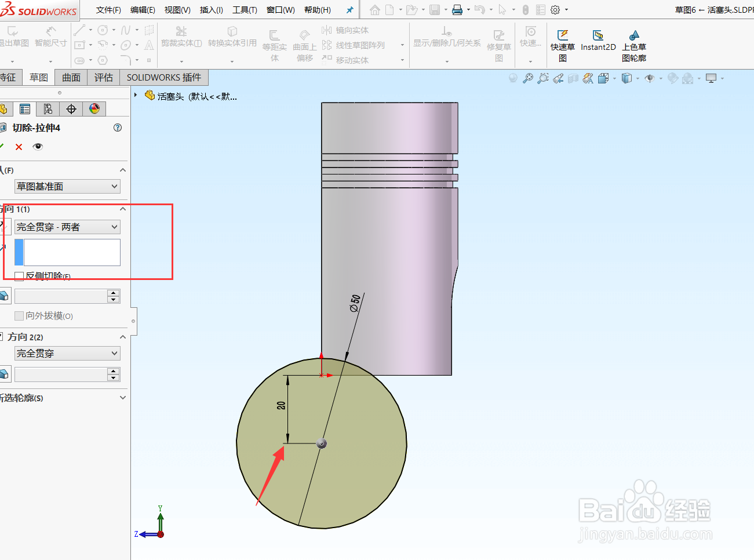Select the Smart Dimension tool
Viewport: 754px width, 560px height.
coord(50,35)
